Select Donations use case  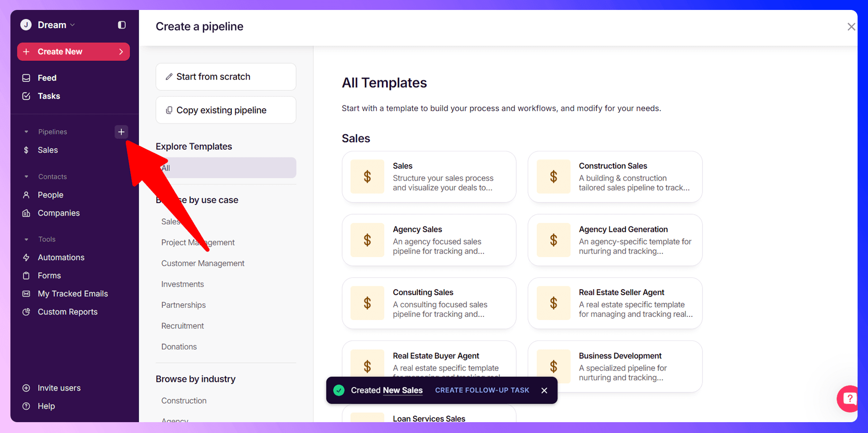[179, 346]
